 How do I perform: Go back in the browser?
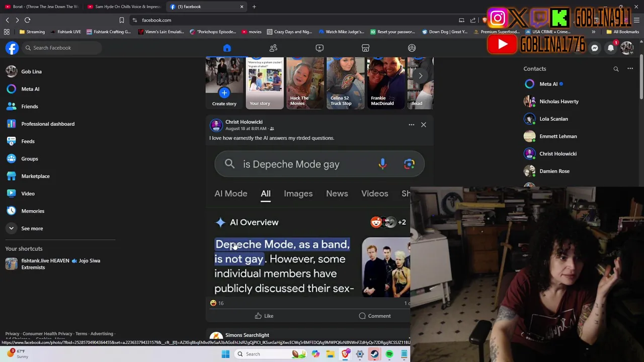pos(8,20)
